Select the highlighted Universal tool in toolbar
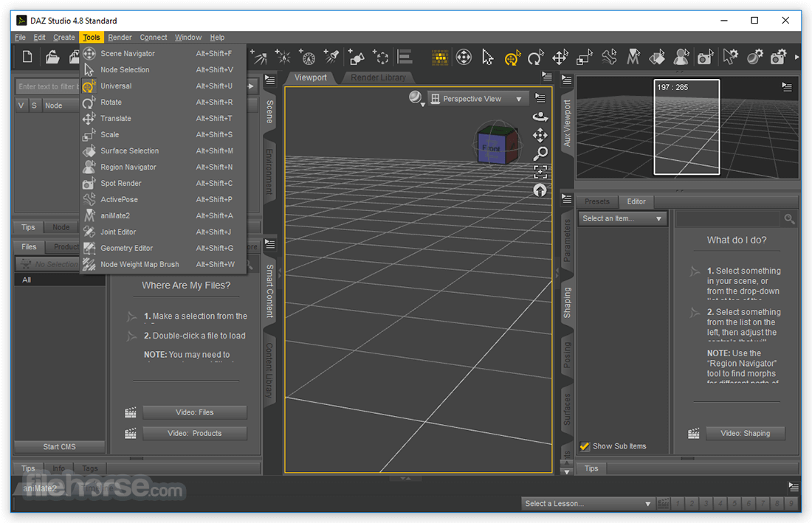This screenshot has width=812, height=523. point(512,58)
